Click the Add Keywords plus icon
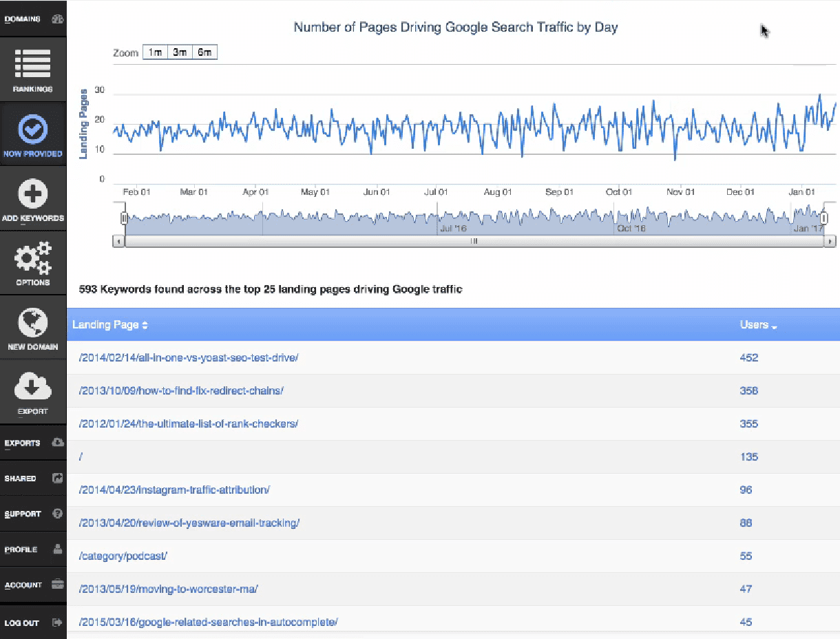Image resolution: width=840 pixels, height=639 pixels. click(x=32, y=193)
